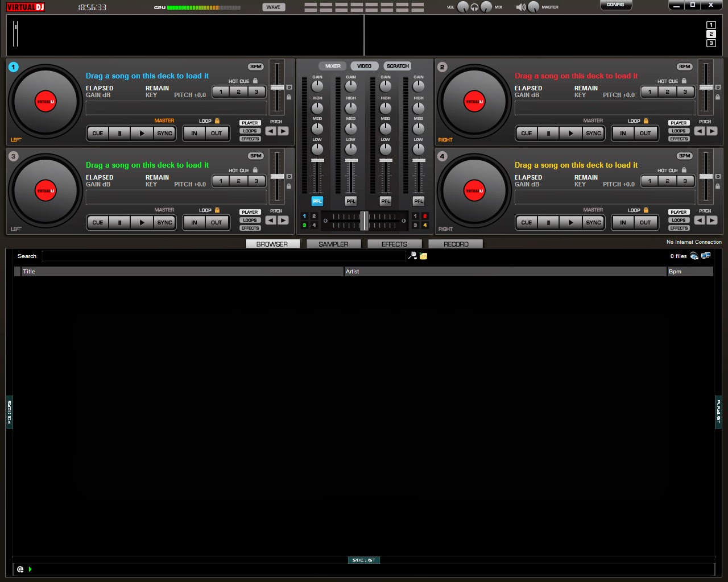Trigger hot cue 2 on deck 4
This screenshot has width=728, height=582.
(x=667, y=181)
